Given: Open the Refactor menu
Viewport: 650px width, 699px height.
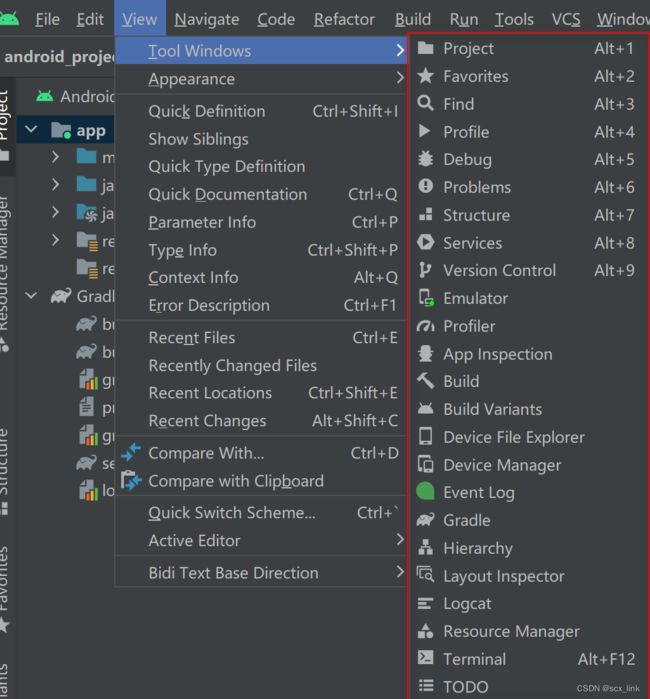Looking at the screenshot, I should [344, 19].
